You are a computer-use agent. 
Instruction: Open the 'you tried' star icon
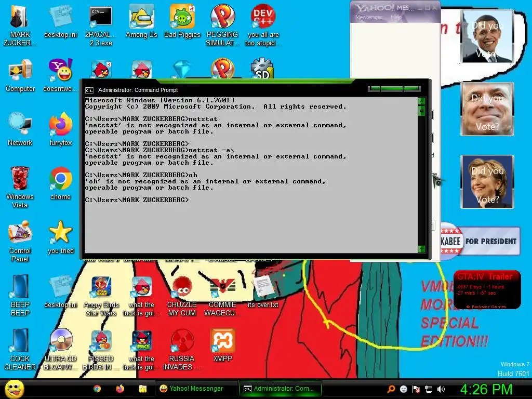tap(60, 237)
